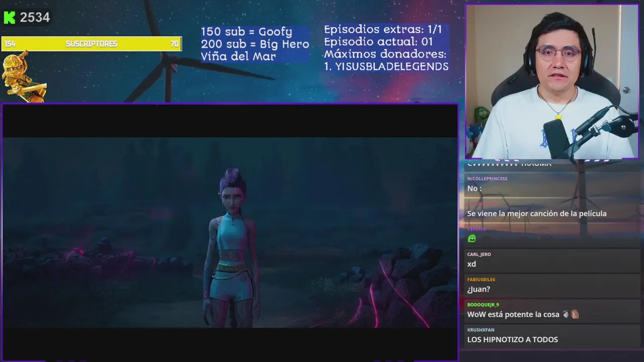Click the animated movie video frame
The height and width of the screenshot is (362, 644).
tap(230, 232)
